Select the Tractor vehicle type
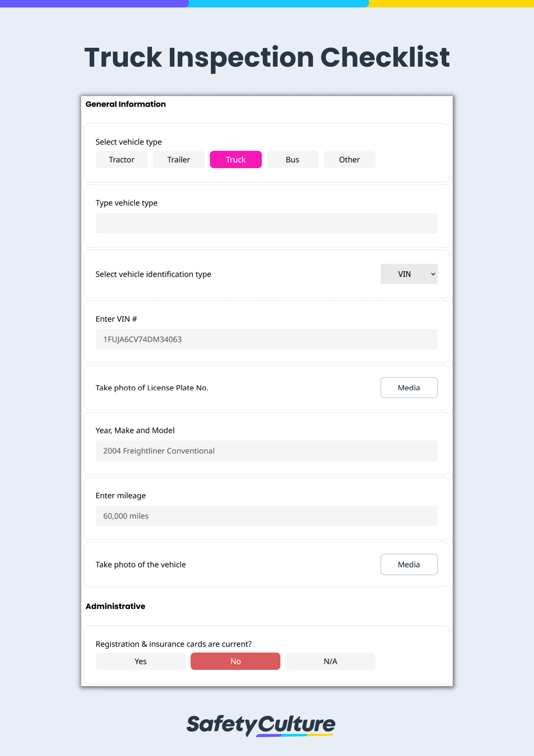The height and width of the screenshot is (756, 534). 121,159
